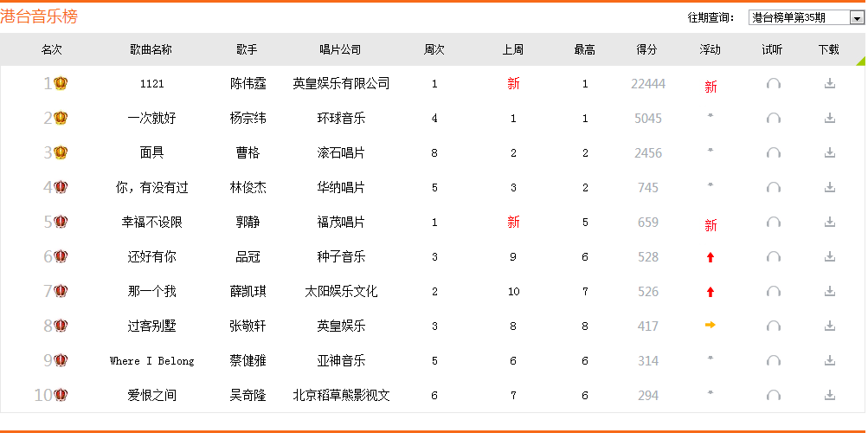Click the 唱片公司 column header

340,50
